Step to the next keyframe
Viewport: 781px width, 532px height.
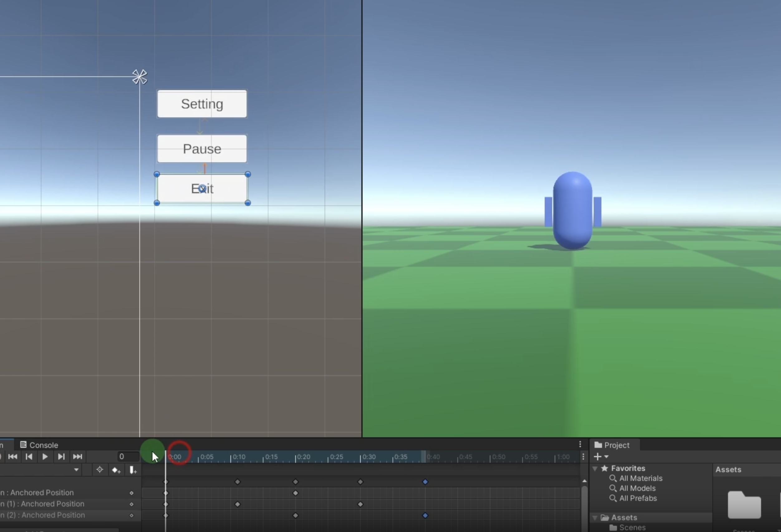click(61, 457)
